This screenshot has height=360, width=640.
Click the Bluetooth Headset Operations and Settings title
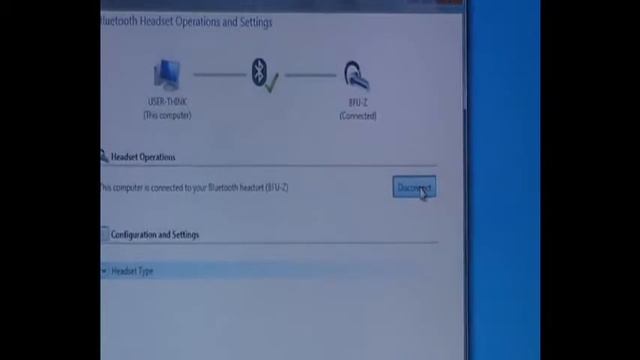[x=187, y=22]
